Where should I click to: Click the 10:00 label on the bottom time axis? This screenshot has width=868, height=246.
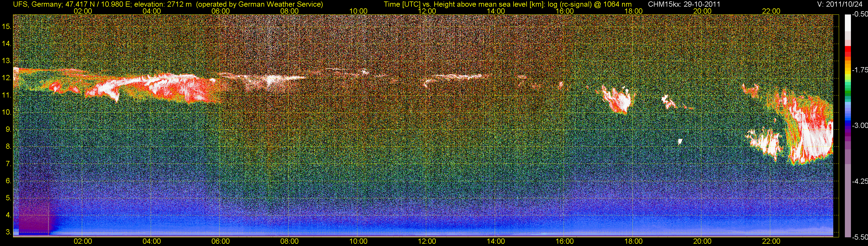[x=358, y=241]
